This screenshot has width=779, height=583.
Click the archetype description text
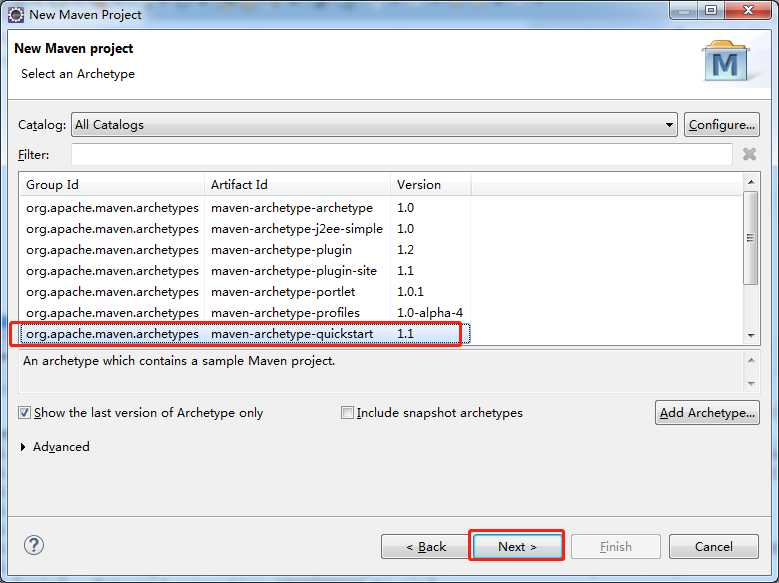pos(179,361)
